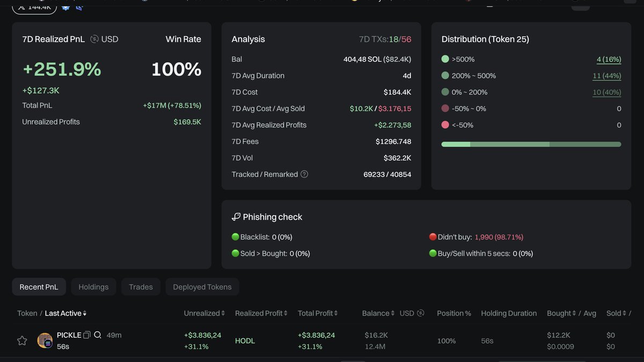This screenshot has width=644, height=362.
Task: Sort by Bought column
Action: click(561, 313)
